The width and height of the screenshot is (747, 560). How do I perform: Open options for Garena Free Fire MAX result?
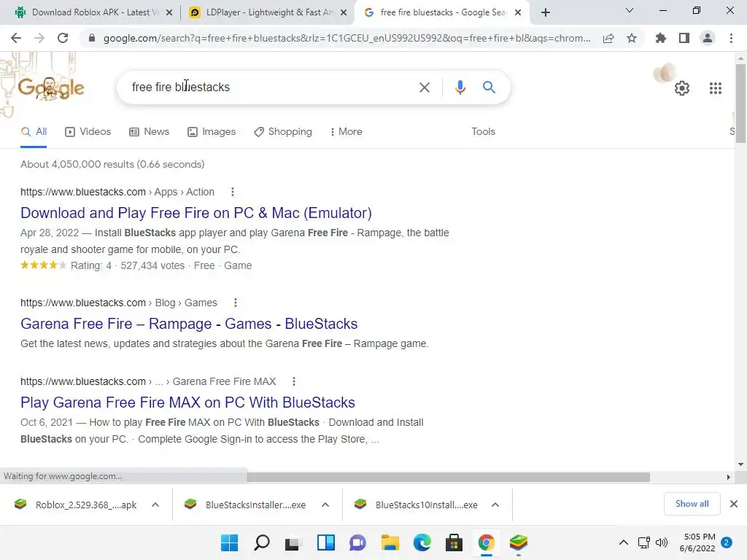[x=294, y=381]
